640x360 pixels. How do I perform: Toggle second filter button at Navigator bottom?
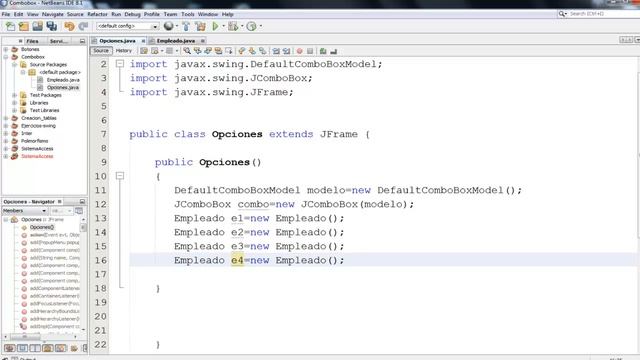[x=22, y=348]
